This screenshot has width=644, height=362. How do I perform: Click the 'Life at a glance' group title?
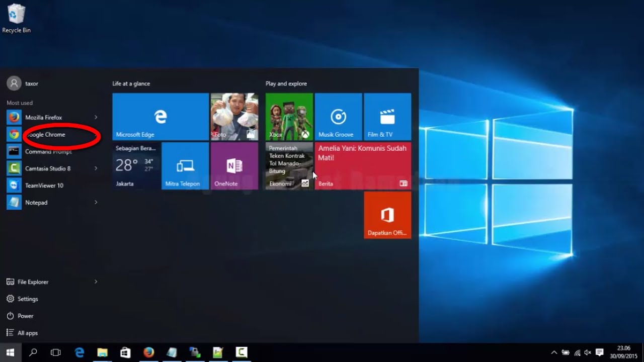point(131,83)
